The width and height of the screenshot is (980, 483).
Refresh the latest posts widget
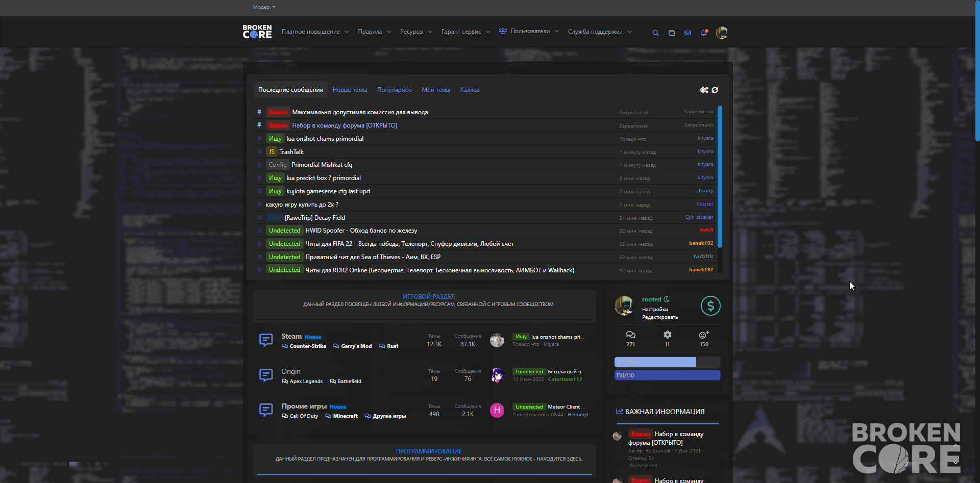pyautogui.click(x=715, y=90)
